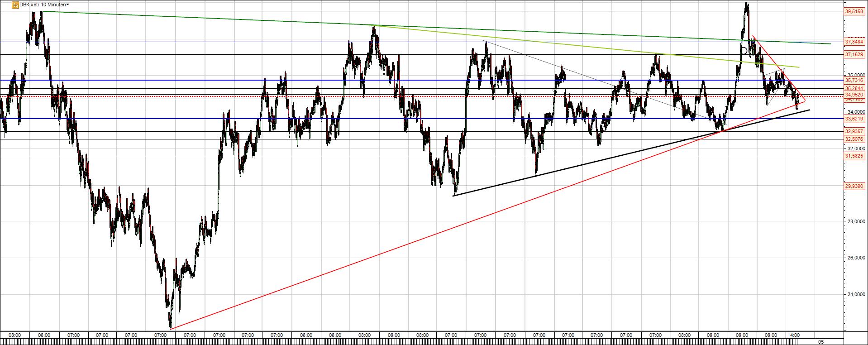Click the orange Eq instrument icon
This screenshot has height=345, width=868.
(15, 5)
